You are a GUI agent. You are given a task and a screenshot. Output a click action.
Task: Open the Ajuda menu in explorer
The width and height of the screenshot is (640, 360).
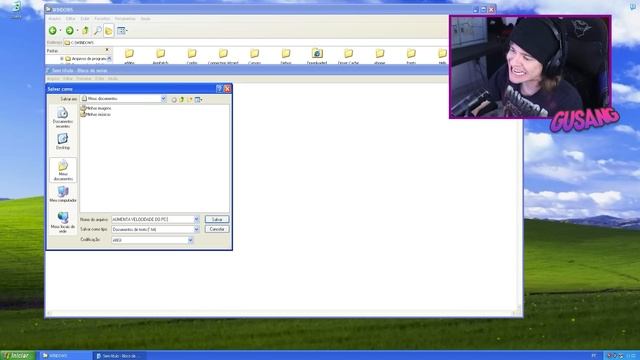(145, 19)
